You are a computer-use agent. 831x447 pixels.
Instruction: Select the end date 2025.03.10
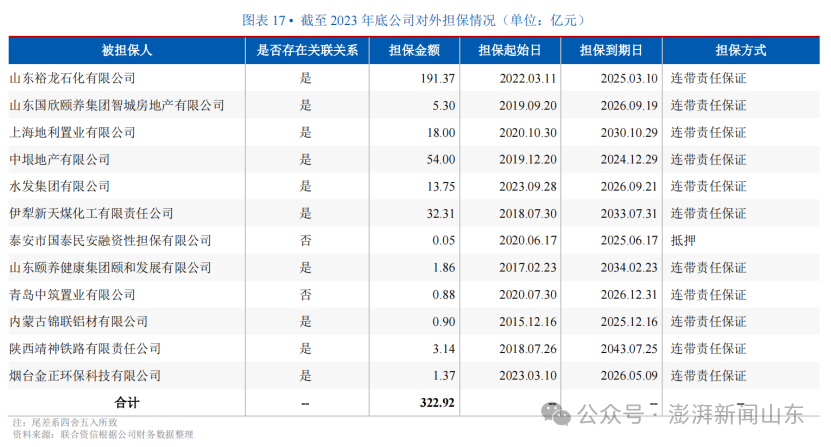[x=629, y=78]
